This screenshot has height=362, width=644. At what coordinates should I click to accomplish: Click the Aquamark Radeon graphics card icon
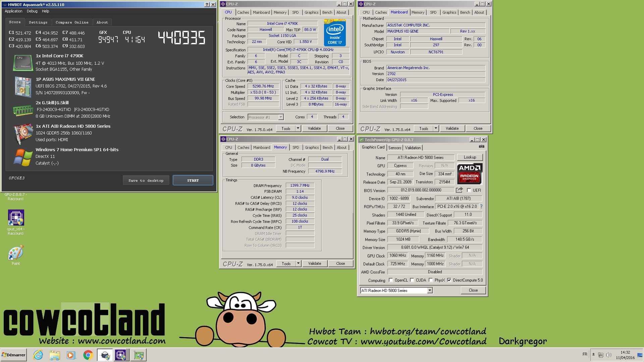(23, 133)
